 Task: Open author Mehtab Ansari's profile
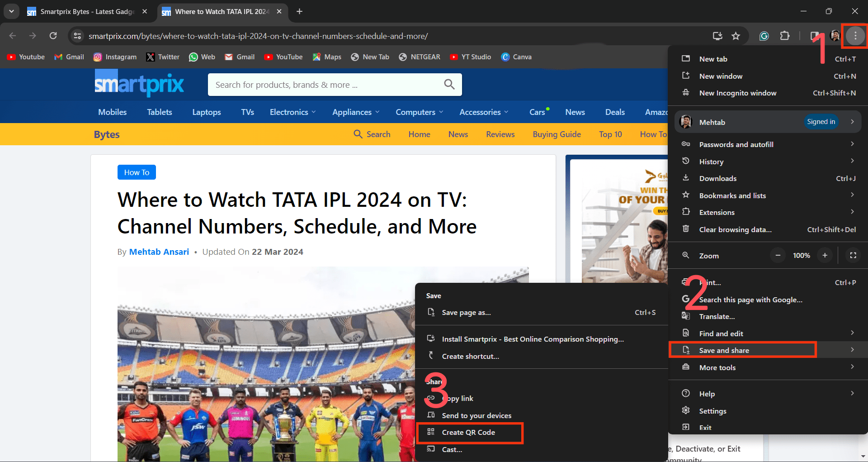159,252
